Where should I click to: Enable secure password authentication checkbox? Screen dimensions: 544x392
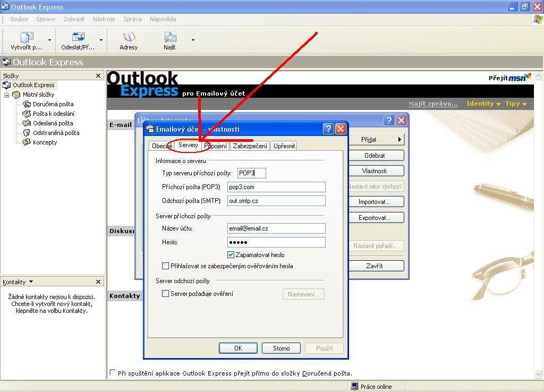coord(166,266)
